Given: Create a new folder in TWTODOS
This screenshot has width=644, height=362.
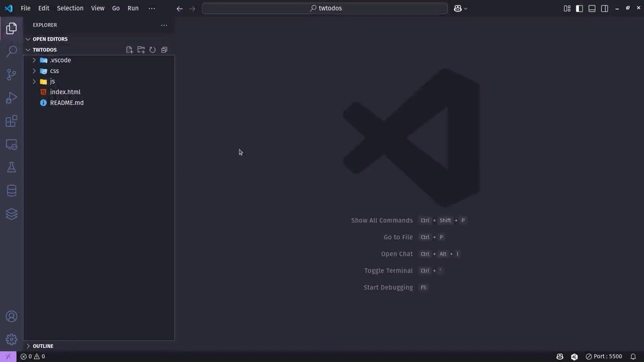Looking at the screenshot, I should [x=141, y=50].
